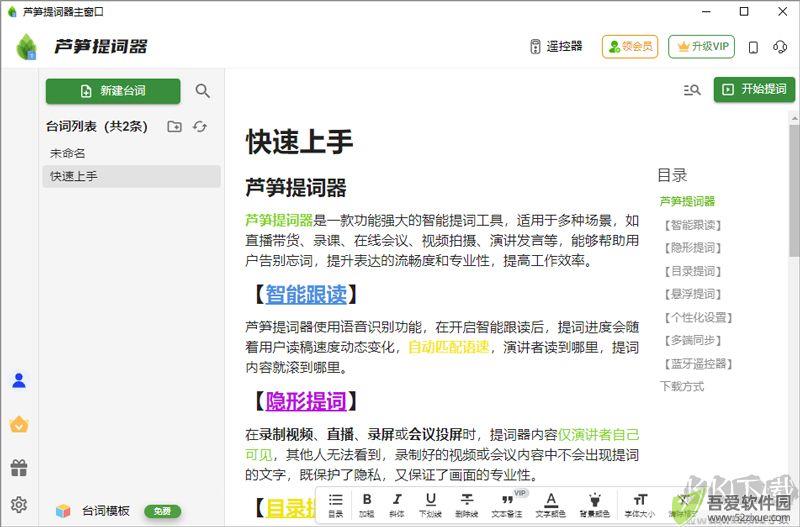
Task: Click the 领会员 membership button
Action: point(630,46)
